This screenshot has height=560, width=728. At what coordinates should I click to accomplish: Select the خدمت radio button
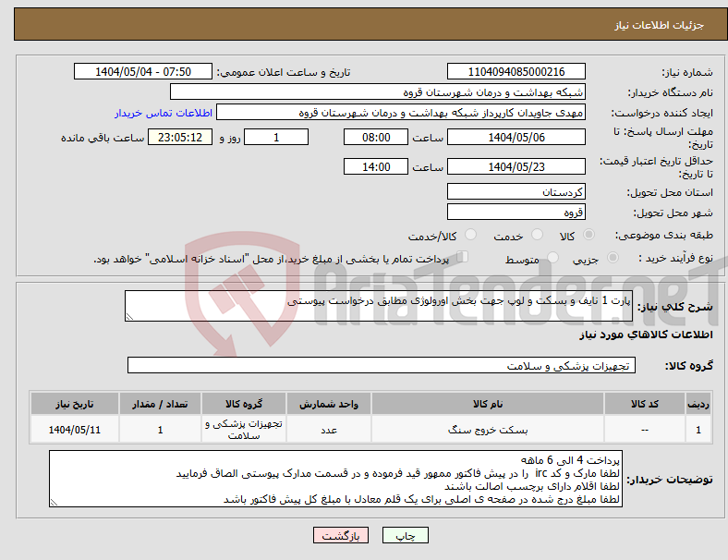pos(537,235)
